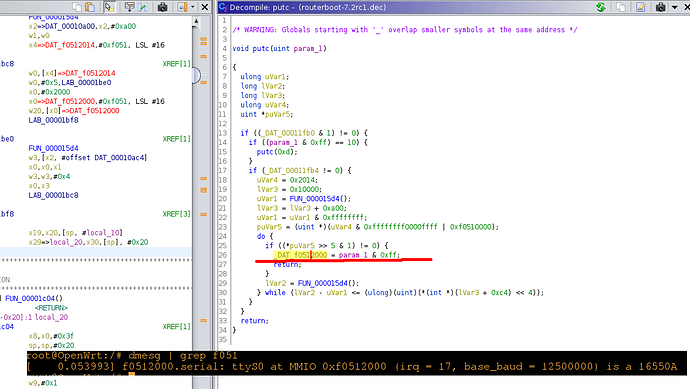Click the orange margin marker beside LAB_00001be0 line
The height and width of the screenshot is (389, 690).
(x=204, y=82)
